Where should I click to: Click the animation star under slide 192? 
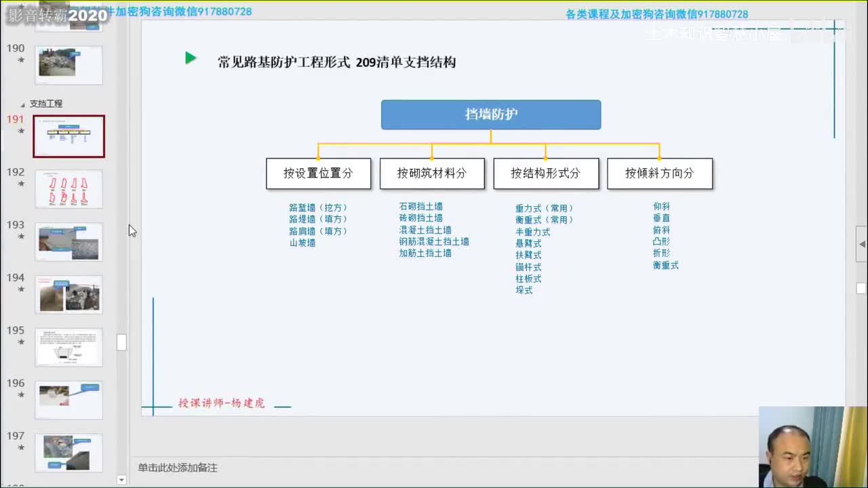[21, 183]
